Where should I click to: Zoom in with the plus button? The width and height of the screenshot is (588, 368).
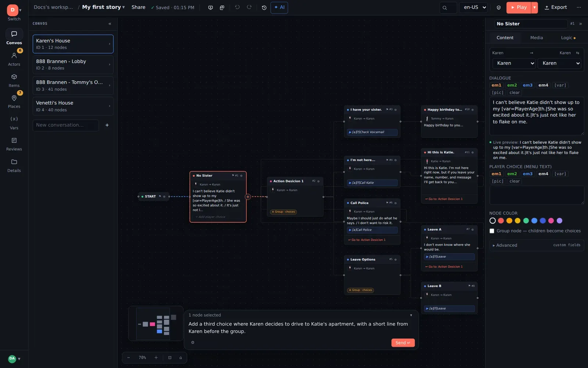[x=156, y=357]
